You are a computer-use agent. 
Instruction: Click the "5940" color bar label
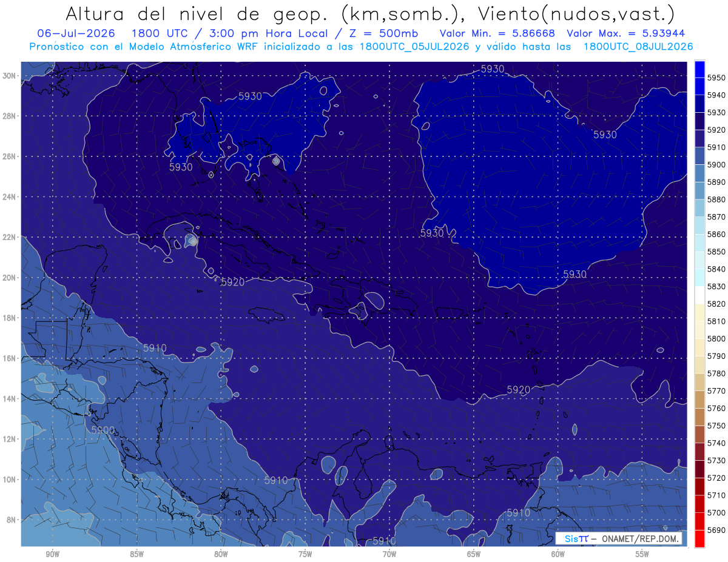[x=716, y=95]
